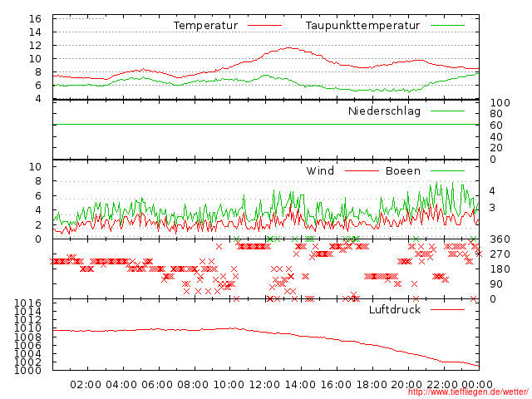Click the tieffliegen.de/wetter URL link
This screenshot has width=532, height=399.
(468, 392)
